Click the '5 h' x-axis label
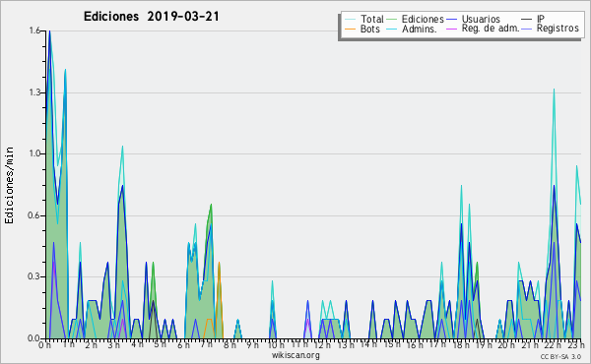591x364 pixels. (160, 344)
